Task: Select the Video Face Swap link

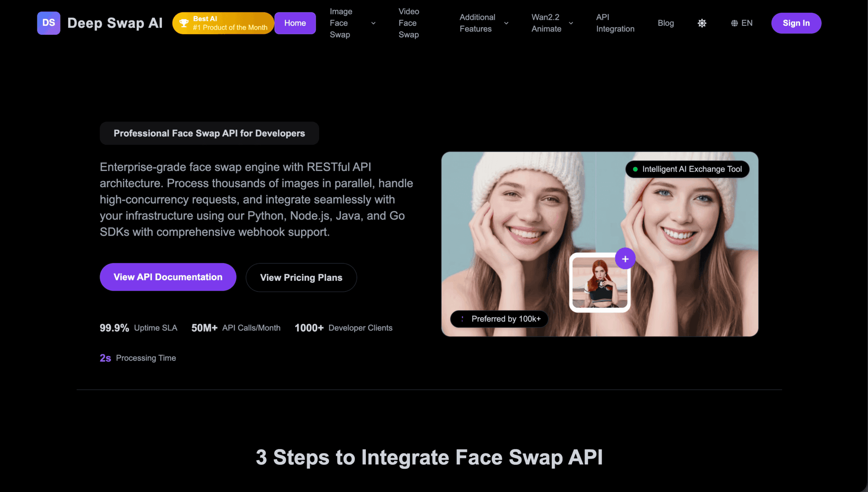Action: pyautogui.click(x=408, y=23)
